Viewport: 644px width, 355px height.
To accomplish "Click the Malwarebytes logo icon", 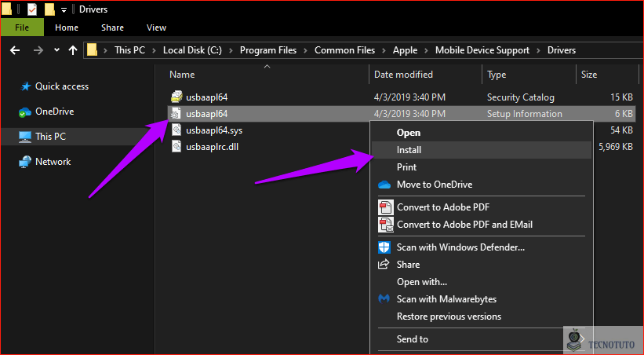I will pyautogui.click(x=384, y=299).
